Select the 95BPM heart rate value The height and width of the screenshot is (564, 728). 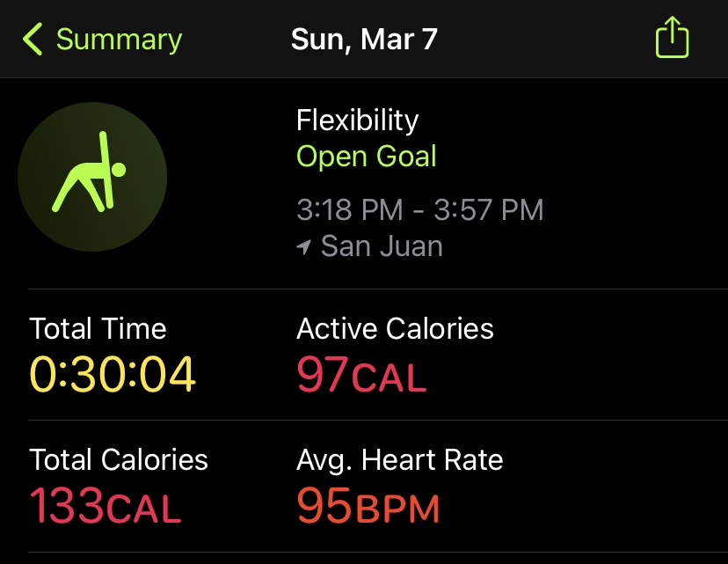(368, 506)
